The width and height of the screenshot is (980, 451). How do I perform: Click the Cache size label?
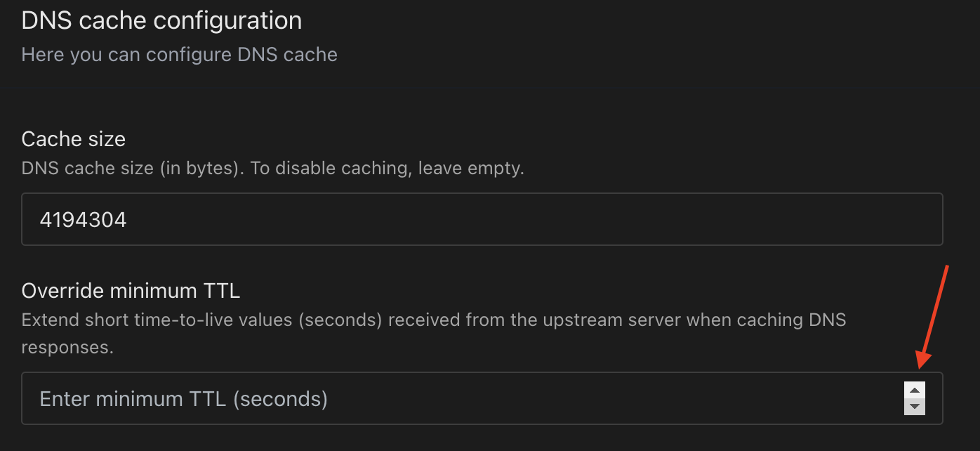pos(73,138)
